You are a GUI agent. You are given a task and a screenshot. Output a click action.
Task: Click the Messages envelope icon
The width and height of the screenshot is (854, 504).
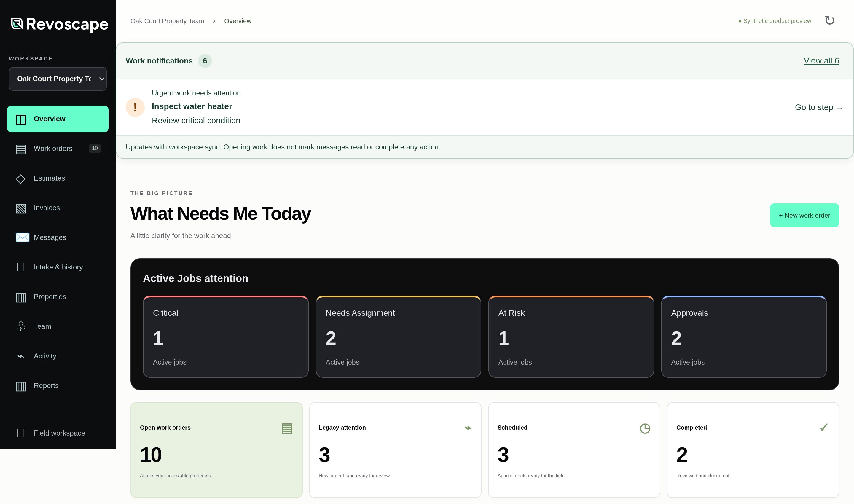pos(23,237)
